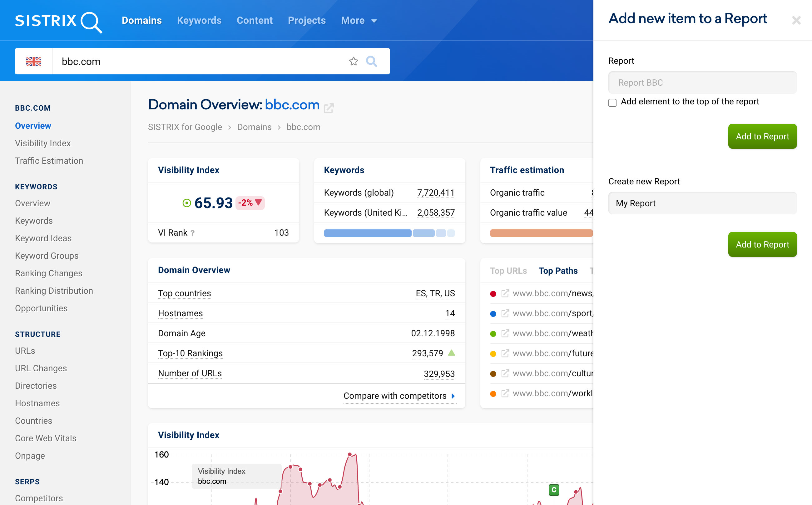The height and width of the screenshot is (505, 812).
Task: Open URL Changes in sidebar
Action: click(41, 368)
